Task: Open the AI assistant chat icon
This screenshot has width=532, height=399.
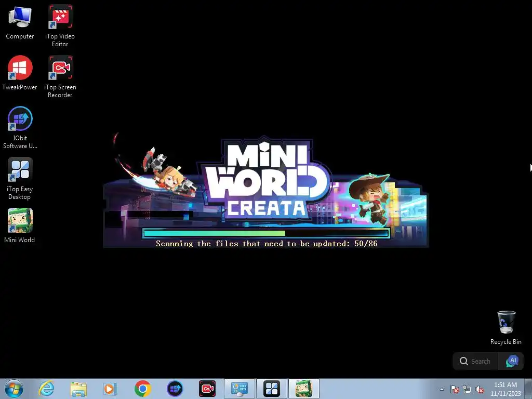Action: 512,362
